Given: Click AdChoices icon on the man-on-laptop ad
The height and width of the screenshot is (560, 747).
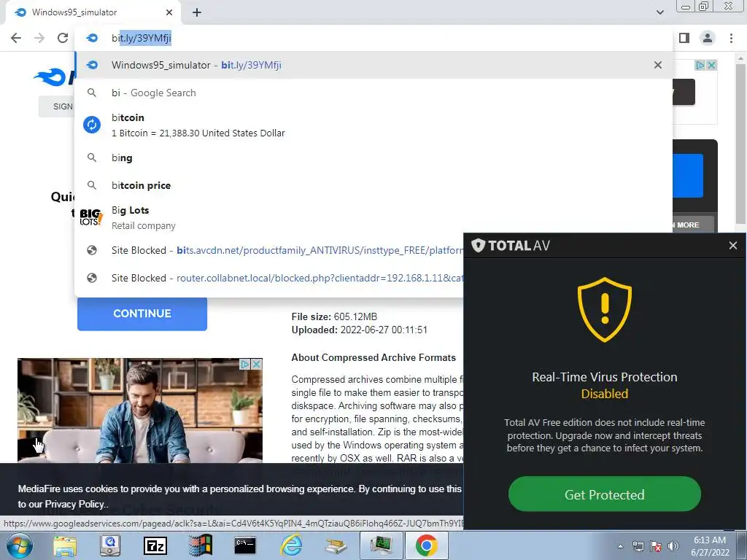Looking at the screenshot, I should click(x=245, y=365).
